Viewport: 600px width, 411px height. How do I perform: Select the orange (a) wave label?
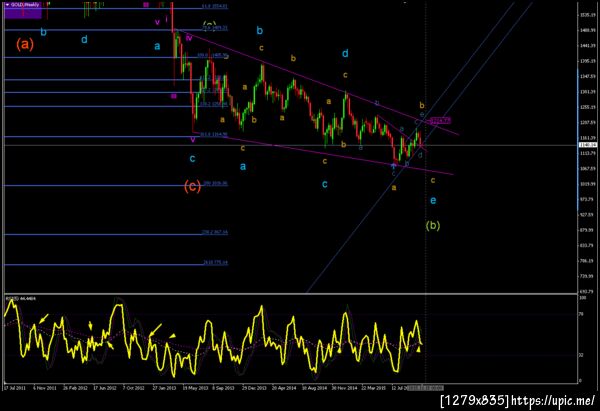[x=24, y=44]
